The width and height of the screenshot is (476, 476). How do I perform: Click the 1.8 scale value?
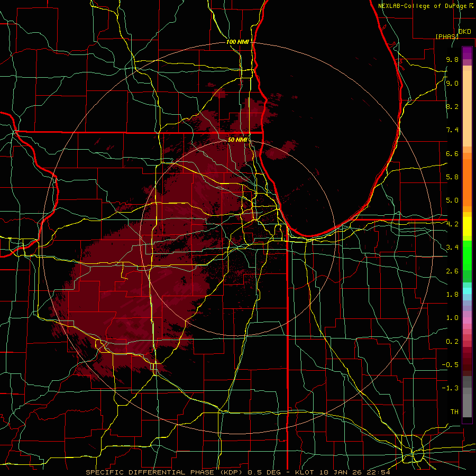pos(452,295)
